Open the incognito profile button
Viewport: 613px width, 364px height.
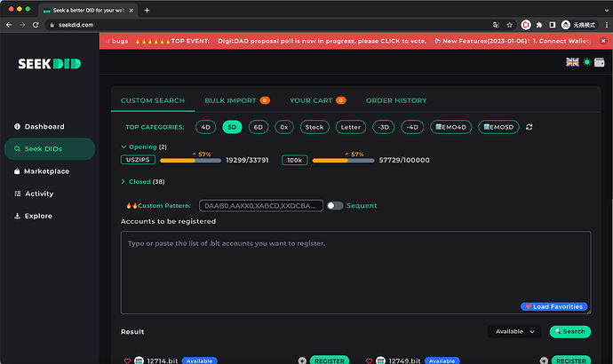[x=578, y=25]
